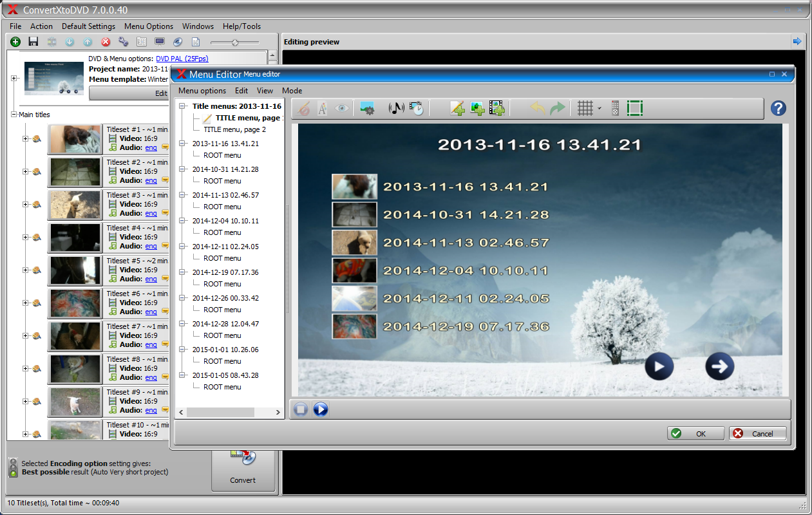Add image to menu (picture plus icon)
The height and width of the screenshot is (515, 812).
tap(477, 109)
